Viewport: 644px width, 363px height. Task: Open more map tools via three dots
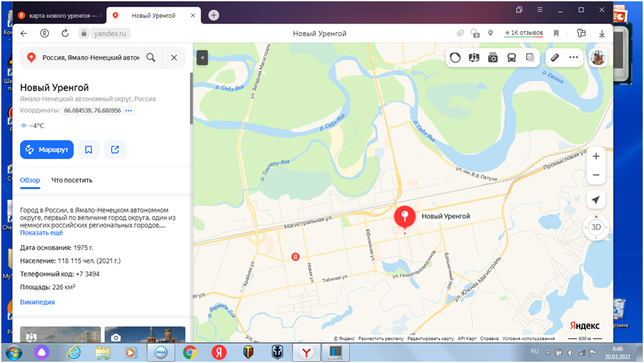574,57
